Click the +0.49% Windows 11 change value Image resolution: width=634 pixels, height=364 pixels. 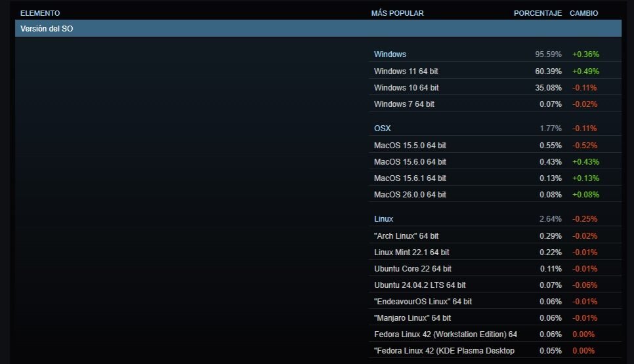586,71
